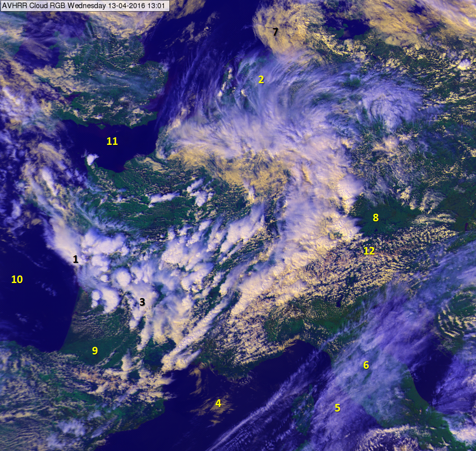
Task: Select marker 8 on clear land
Action: pyautogui.click(x=376, y=217)
